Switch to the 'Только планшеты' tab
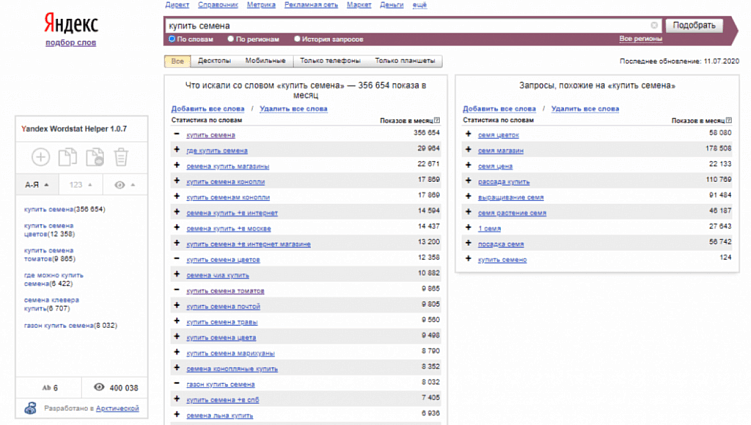 click(x=405, y=61)
